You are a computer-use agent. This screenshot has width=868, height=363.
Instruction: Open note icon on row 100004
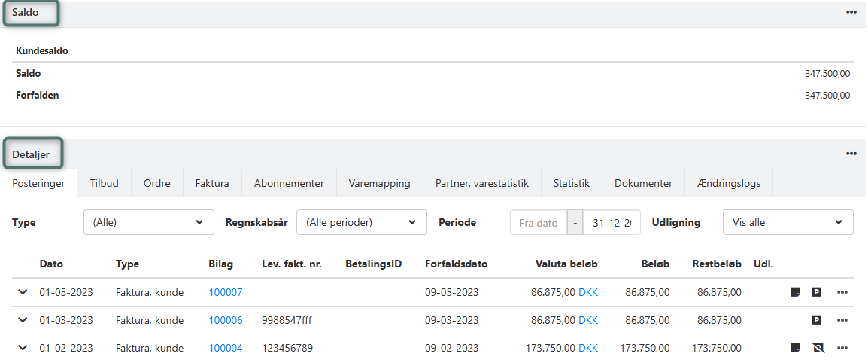point(795,348)
